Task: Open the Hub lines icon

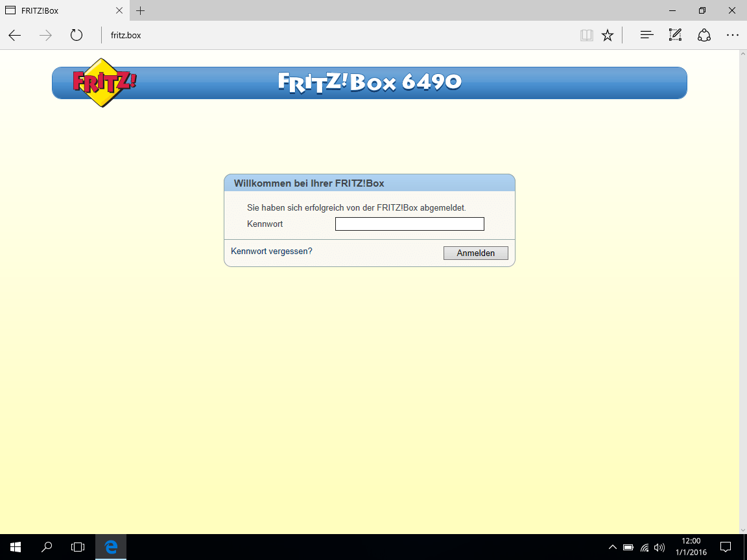Action: click(x=646, y=35)
